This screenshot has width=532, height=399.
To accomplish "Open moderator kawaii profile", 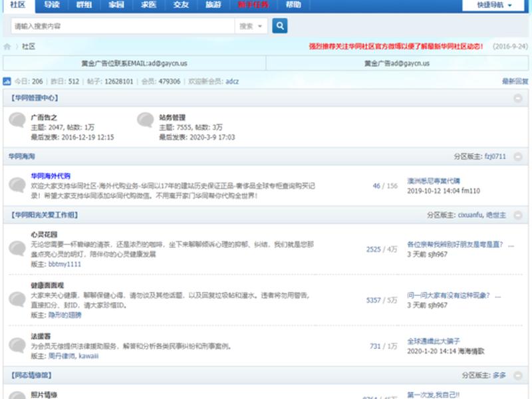I will [x=88, y=356].
